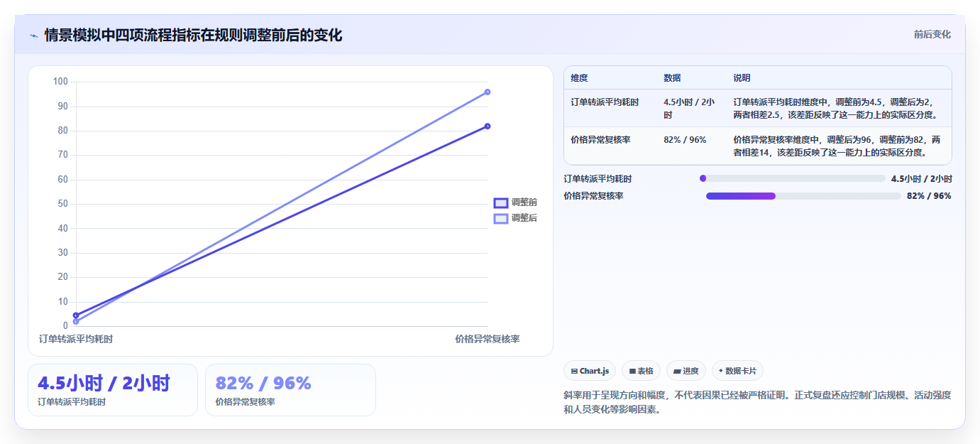Click the 订单转派平均耗时 x-axis label
The width and height of the screenshot is (980, 444).
(x=76, y=339)
